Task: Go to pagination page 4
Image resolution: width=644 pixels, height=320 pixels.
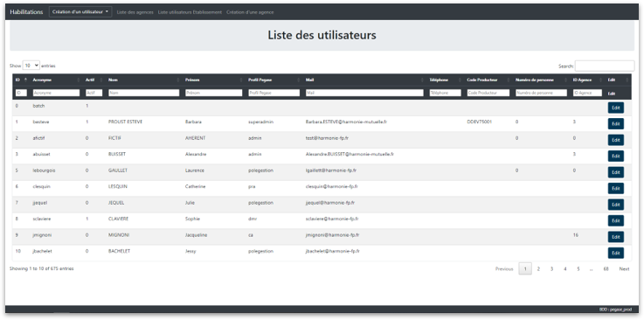Action: click(565, 269)
